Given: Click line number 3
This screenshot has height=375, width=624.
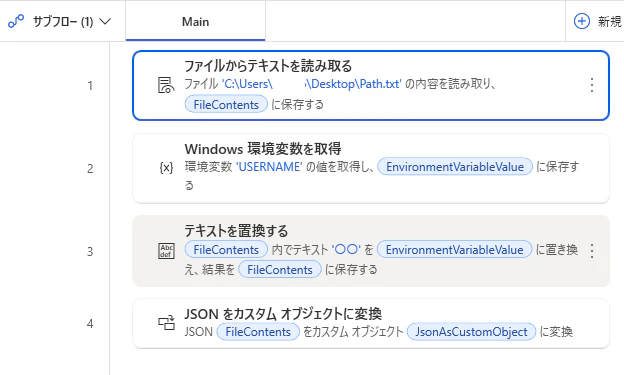Looking at the screenshot, I should 90,252.
